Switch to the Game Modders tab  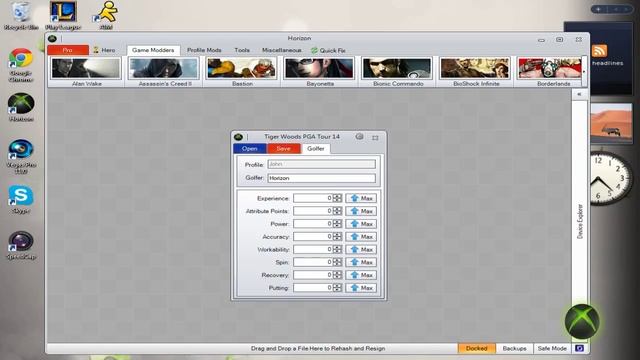coord(153,50)
